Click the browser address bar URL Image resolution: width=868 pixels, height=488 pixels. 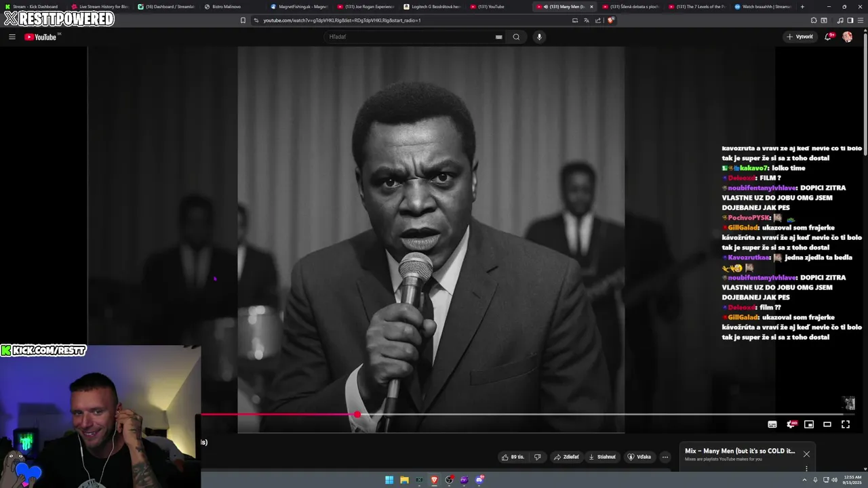(x=342, y=20)
